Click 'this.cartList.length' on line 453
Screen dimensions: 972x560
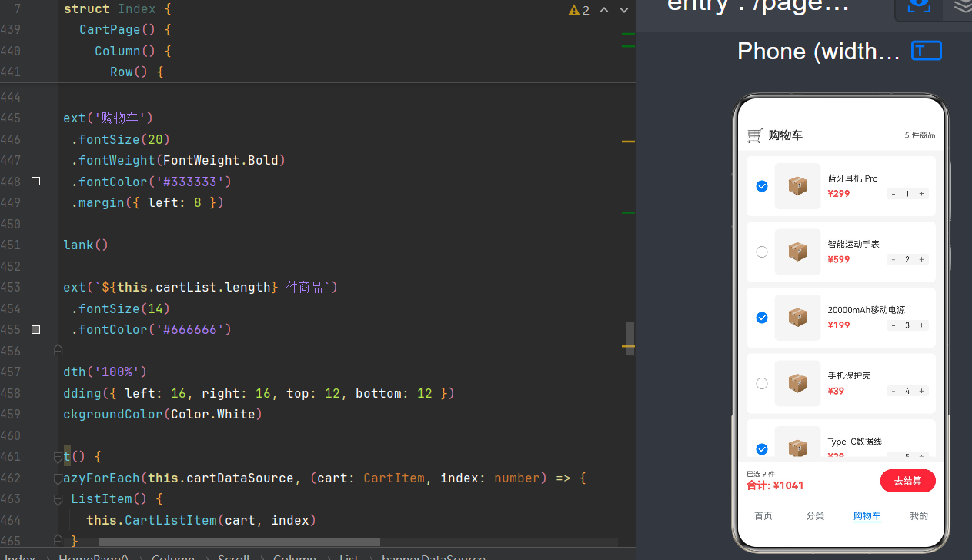point(194,288)
